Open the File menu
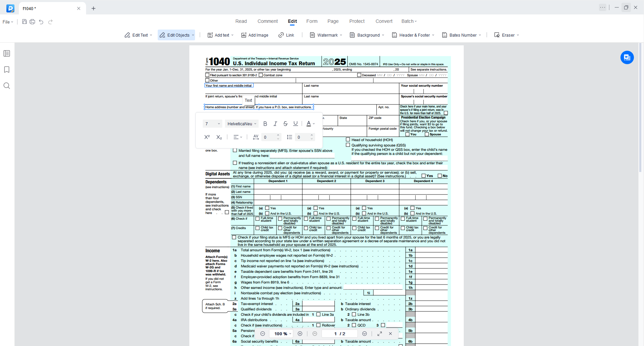Viewport: 644px width, 346px height. [x=7, y=21]
